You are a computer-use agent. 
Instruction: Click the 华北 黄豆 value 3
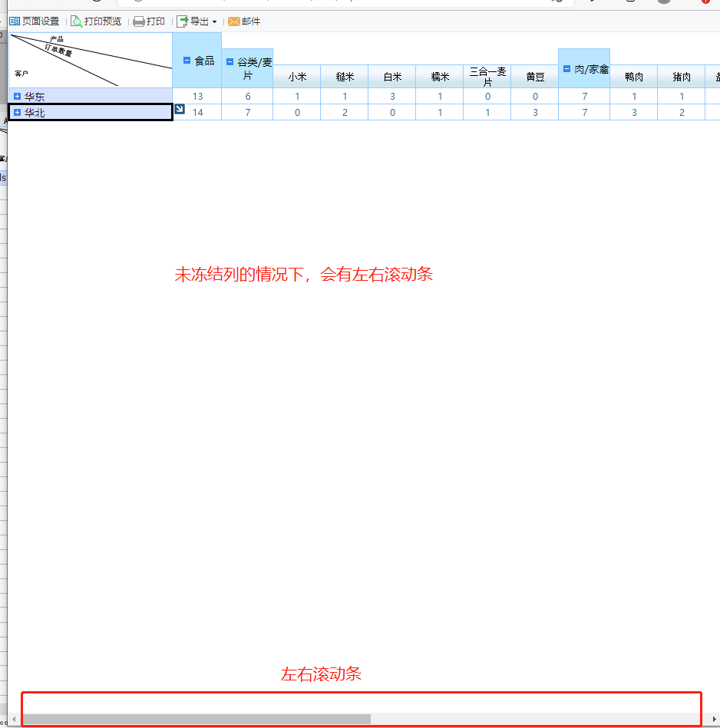coord(535,112)
